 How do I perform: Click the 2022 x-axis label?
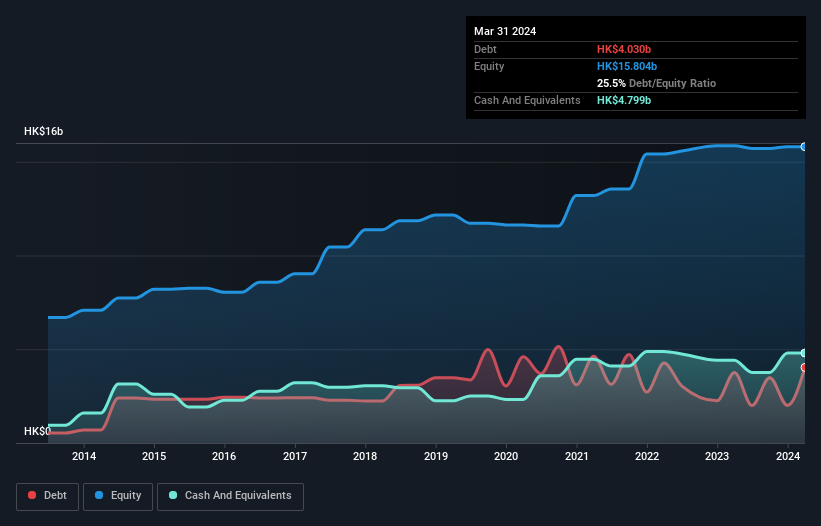(647, 456)
